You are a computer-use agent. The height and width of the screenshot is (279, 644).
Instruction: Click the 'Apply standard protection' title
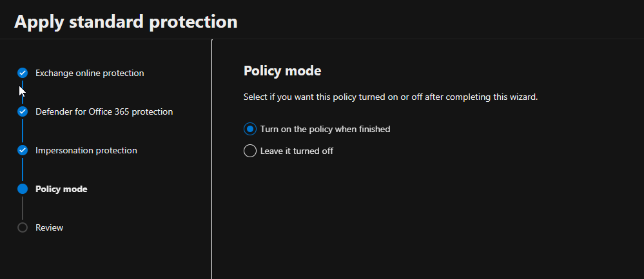[x=126, y=21]
